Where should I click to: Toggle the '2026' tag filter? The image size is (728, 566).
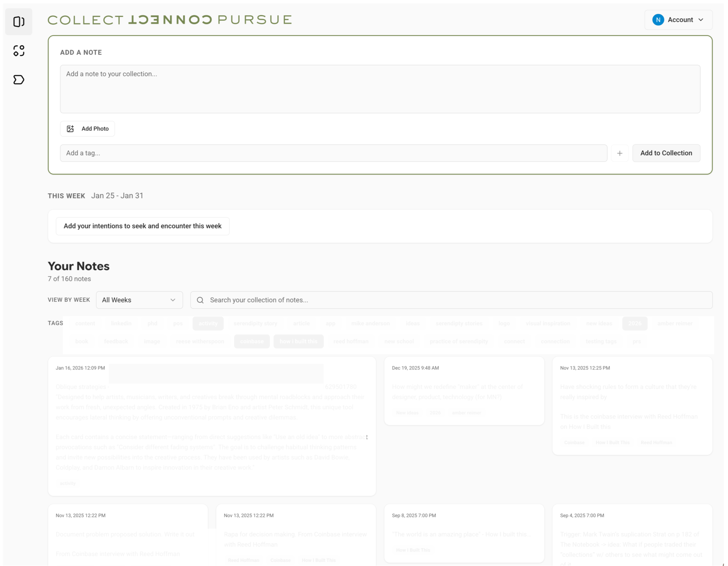tap(634, 323)
